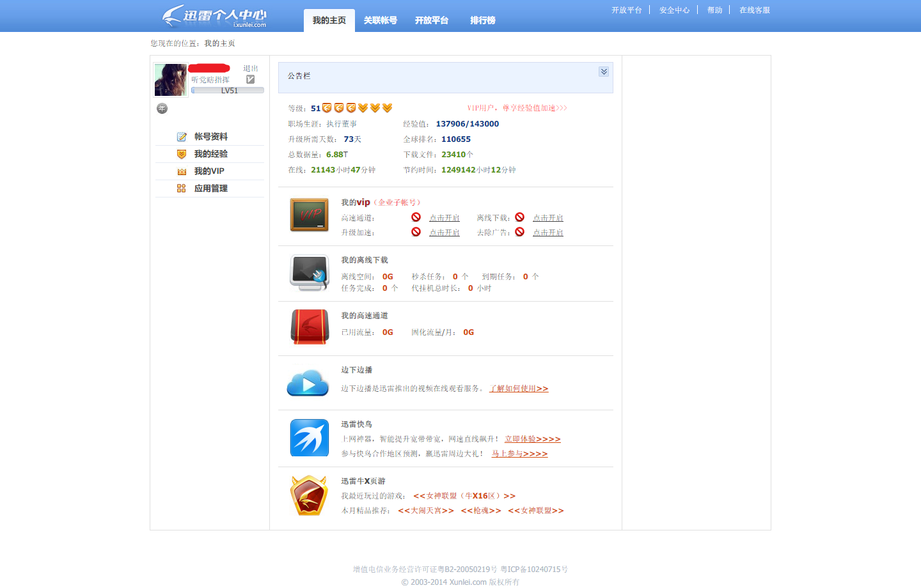Click the last chevron level badge
The image size is (921, 588).
(387, 108)
